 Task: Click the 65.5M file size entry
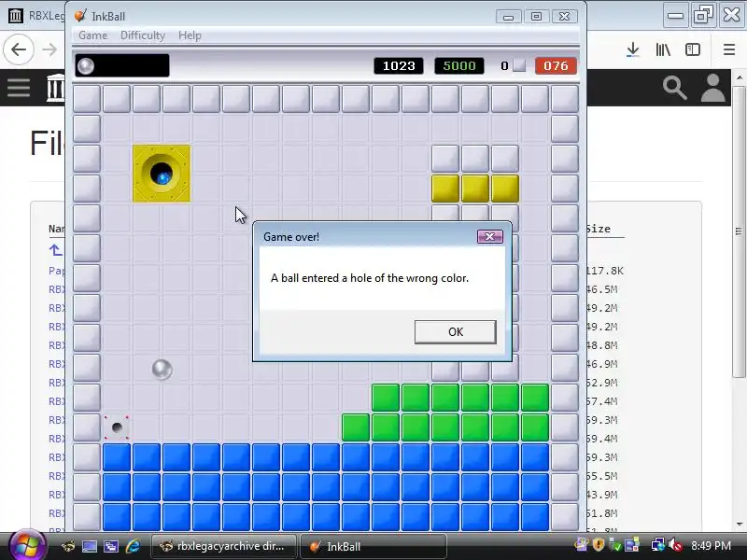pos(601,476)
